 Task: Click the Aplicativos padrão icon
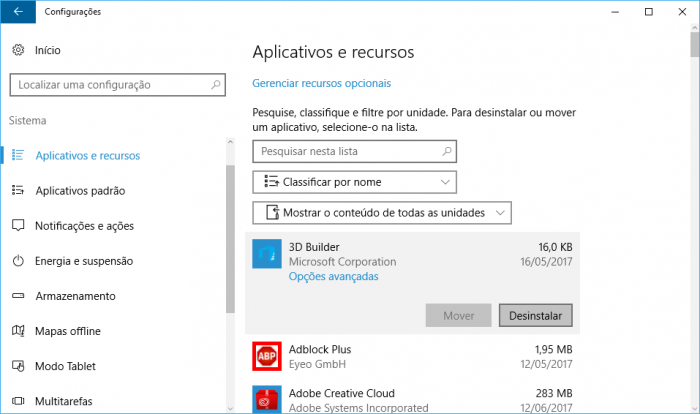click(x=18, y=190)
